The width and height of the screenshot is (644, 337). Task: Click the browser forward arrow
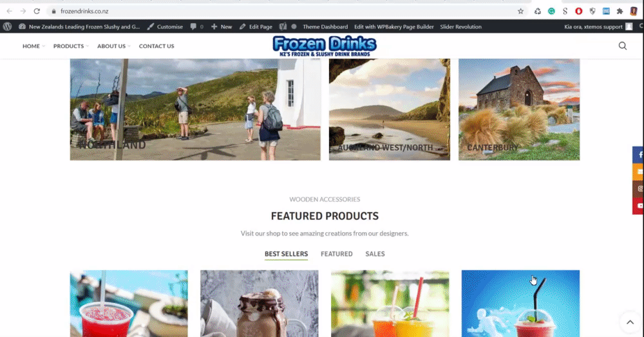(23, 11)
